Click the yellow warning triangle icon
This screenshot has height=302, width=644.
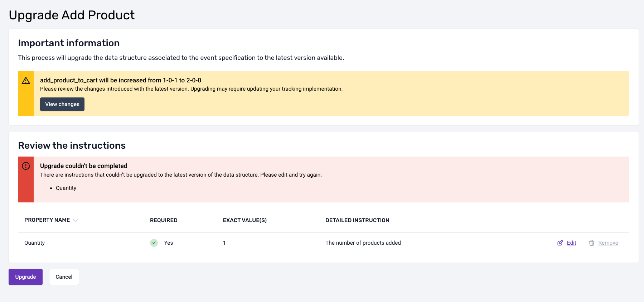click(26, 81)
